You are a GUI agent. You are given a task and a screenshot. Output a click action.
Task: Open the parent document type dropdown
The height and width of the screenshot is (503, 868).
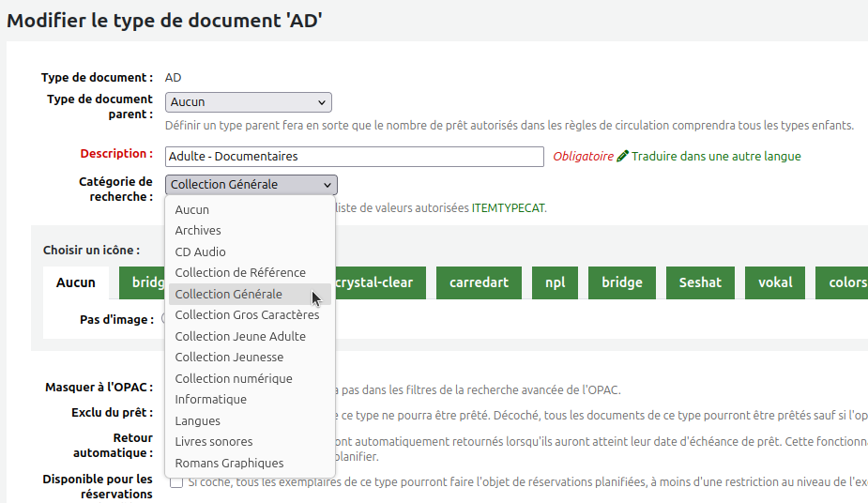tap(248, 102)
